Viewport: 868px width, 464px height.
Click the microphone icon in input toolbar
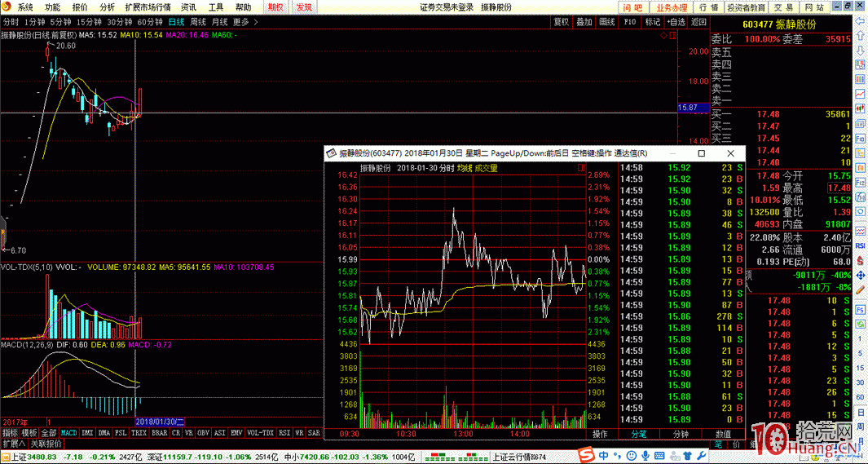point(645,456)
